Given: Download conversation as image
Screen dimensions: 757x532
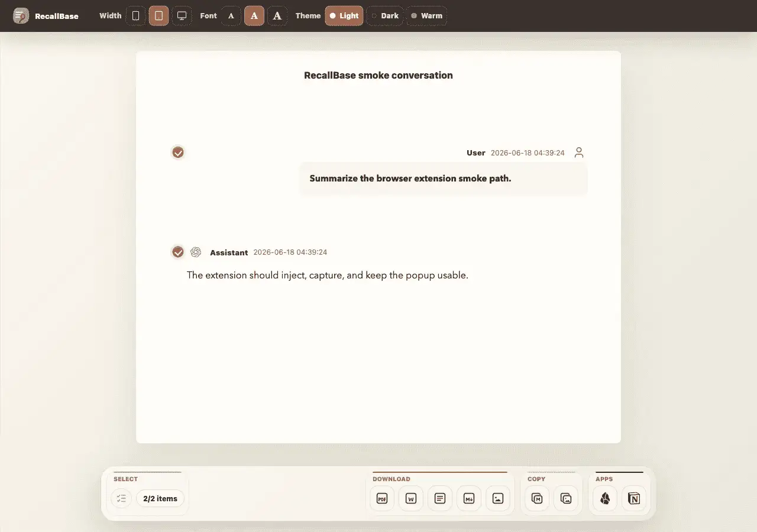Looking at the screenshot, I should tap(498, 498).
